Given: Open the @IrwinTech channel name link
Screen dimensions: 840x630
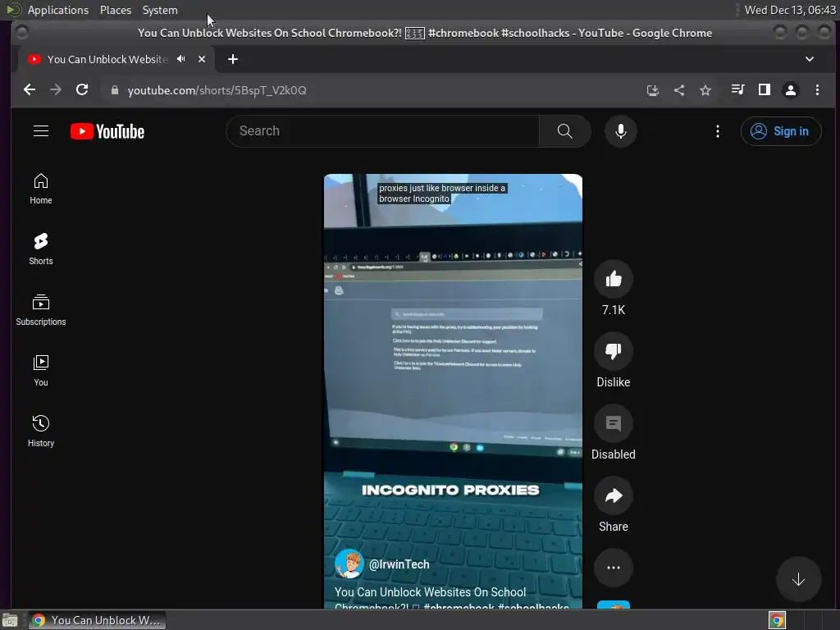Looking at the screenshot, I should [399, 564].
